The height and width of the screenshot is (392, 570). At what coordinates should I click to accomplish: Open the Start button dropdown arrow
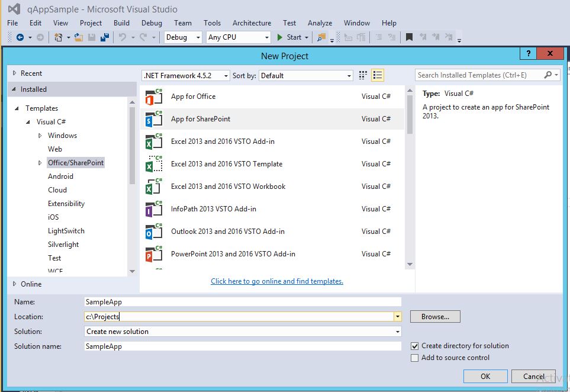pyautogui.click(x=307, y=37)
